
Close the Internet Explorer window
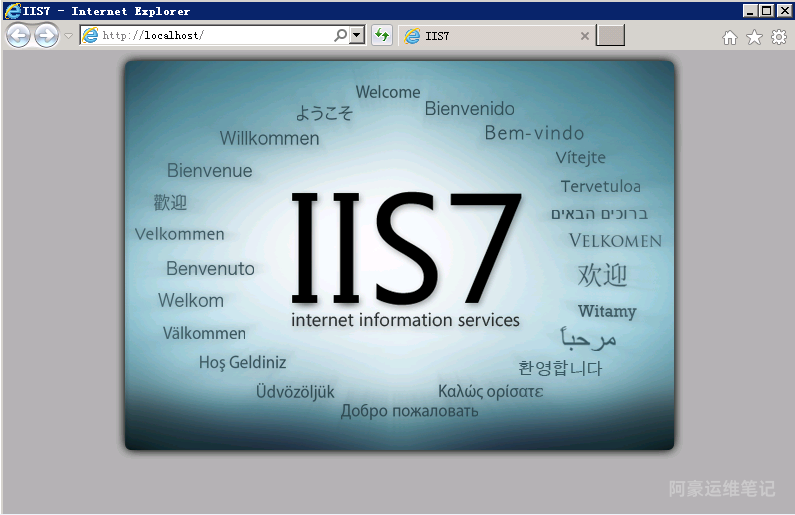(x=784, y=11)
